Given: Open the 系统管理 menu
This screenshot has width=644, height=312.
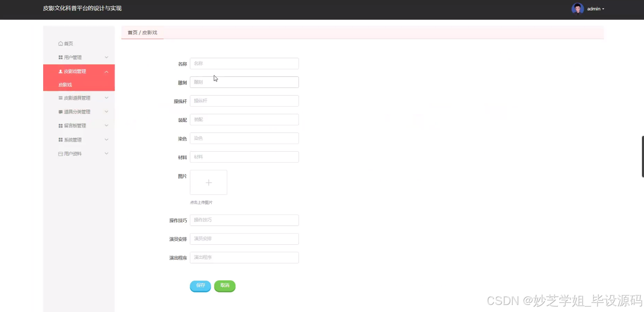Looking at the screenshot, I should pos(79,140).
